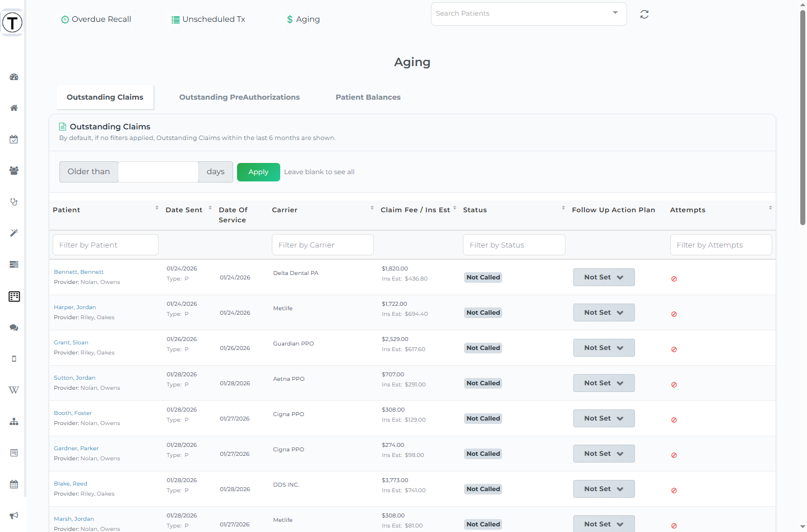Click the Older than days input field

pos(158,172)
